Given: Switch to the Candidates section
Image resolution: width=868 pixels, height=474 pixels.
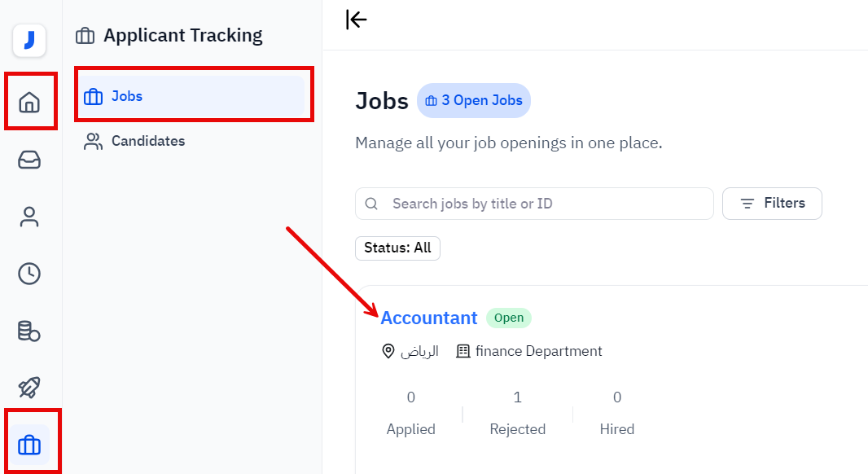Looking at the screenshot, I should pos(147,141).
